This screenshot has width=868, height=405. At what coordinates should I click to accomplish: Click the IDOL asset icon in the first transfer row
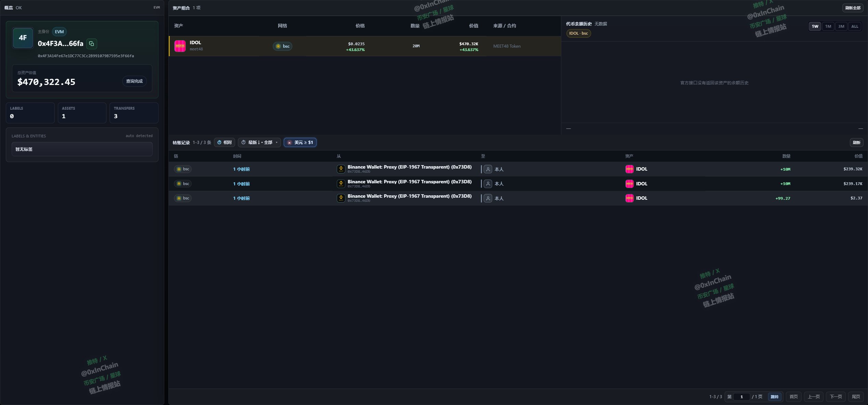[x=629, y=169]
